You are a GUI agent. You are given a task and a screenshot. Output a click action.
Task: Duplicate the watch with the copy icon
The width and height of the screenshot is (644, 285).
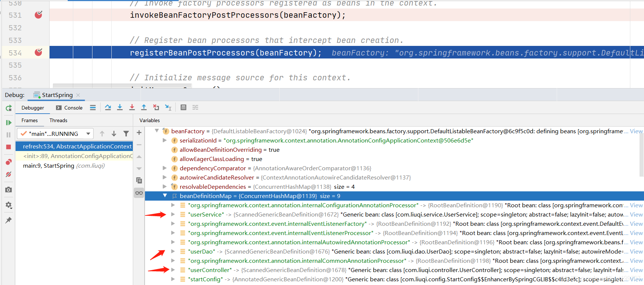point(139,180)
